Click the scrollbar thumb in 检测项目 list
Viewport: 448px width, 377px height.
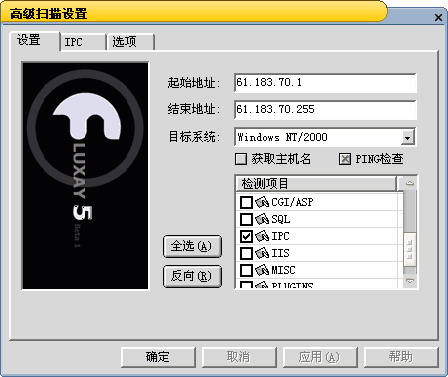tap(410, 250)
